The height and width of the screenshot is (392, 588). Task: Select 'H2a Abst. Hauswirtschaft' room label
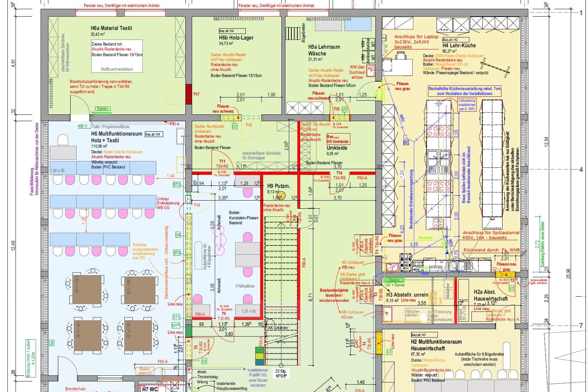[491, 295]
